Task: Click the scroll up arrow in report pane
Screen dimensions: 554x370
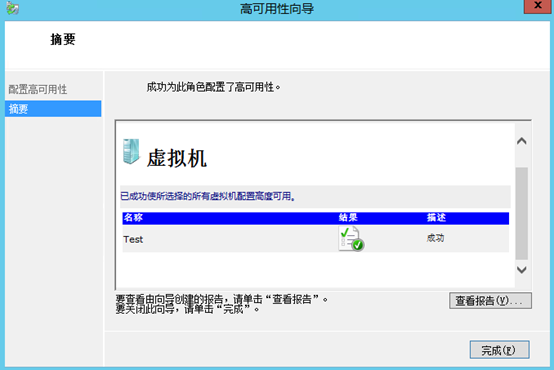Action: pos(521,141)
